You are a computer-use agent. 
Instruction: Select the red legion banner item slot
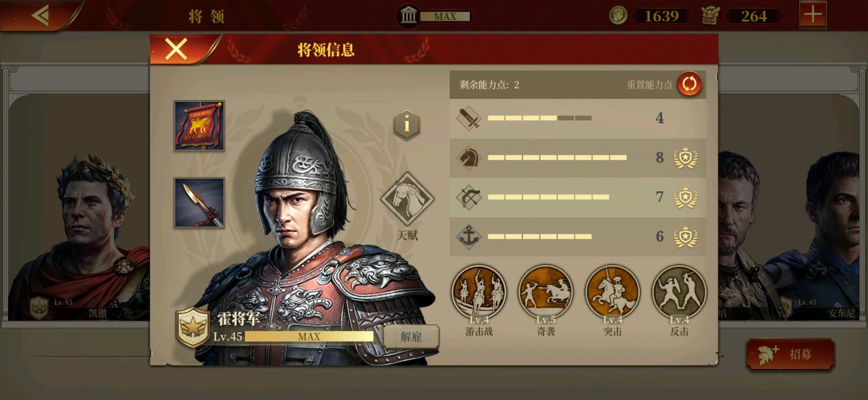pyautogui.click(x=200, y=125)
